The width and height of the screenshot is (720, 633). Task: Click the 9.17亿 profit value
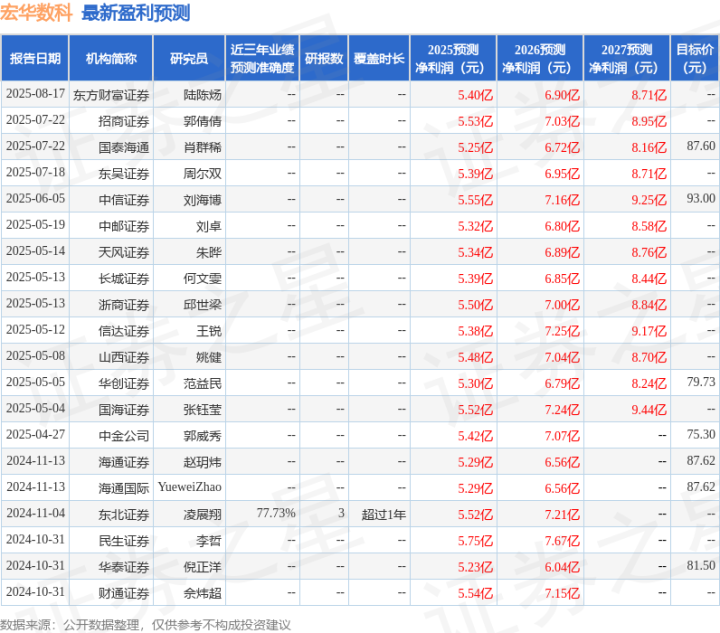[x=648, y=331]
